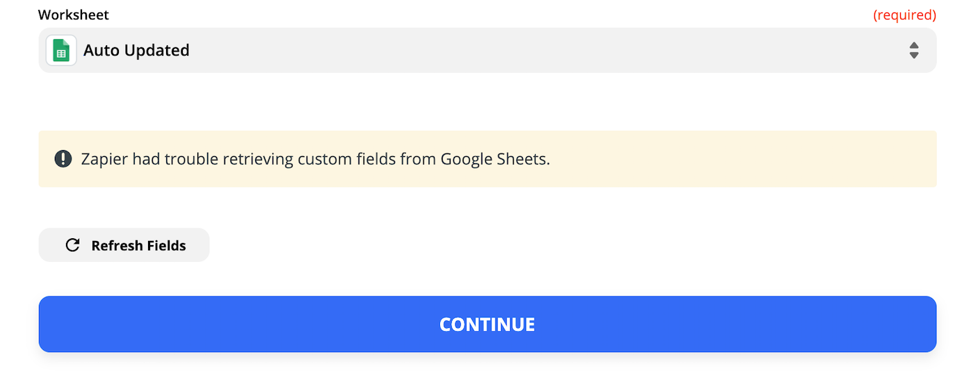Select the Auto Updated worksheet field

click(x=487, y=50)
